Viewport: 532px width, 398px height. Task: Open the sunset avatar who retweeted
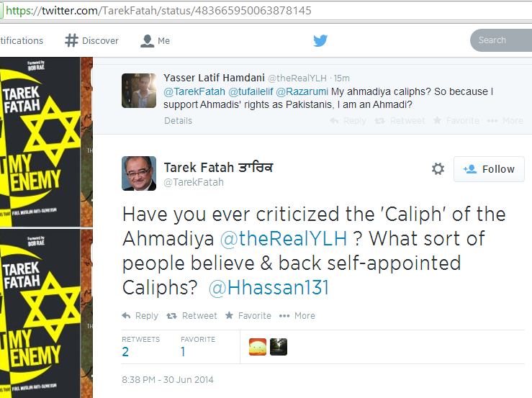[x=258, y=347]
